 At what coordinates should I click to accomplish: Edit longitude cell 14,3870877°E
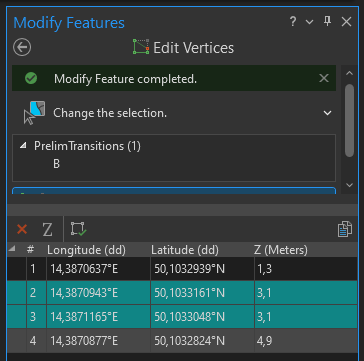coord(98,341)
